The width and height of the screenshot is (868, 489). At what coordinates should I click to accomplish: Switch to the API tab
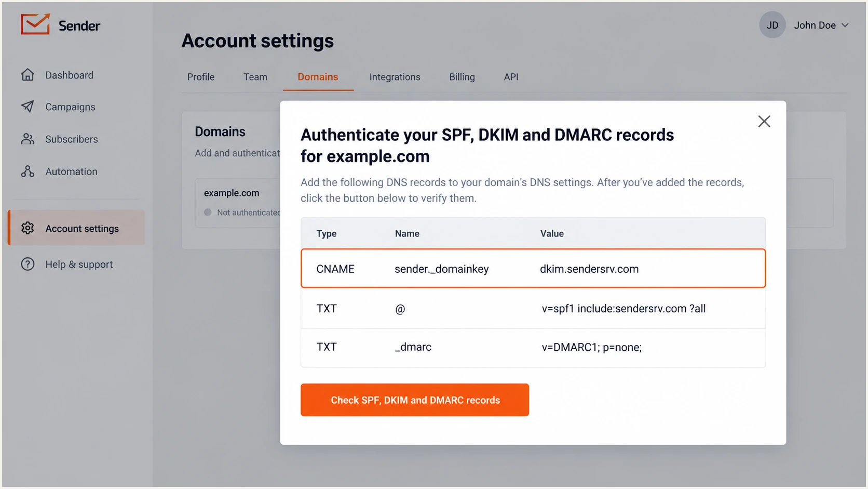tap(511, 77)
